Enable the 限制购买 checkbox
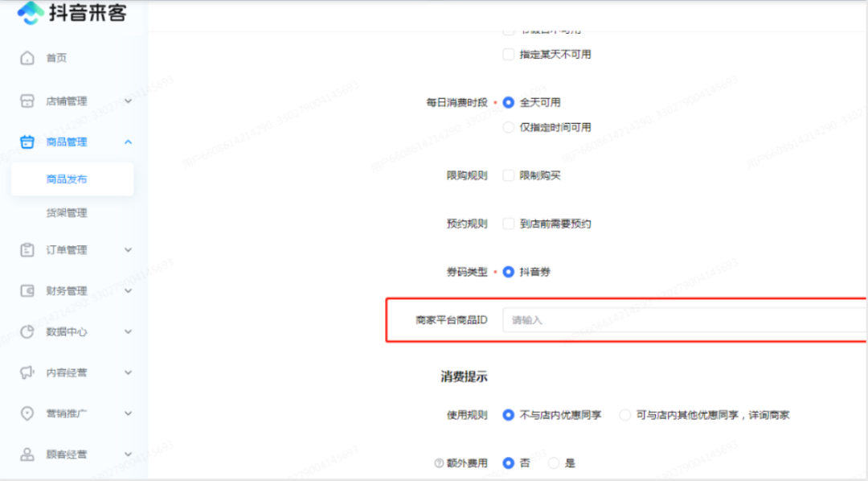The height and width of the screenshot is (481, 868). pos(508,175)
